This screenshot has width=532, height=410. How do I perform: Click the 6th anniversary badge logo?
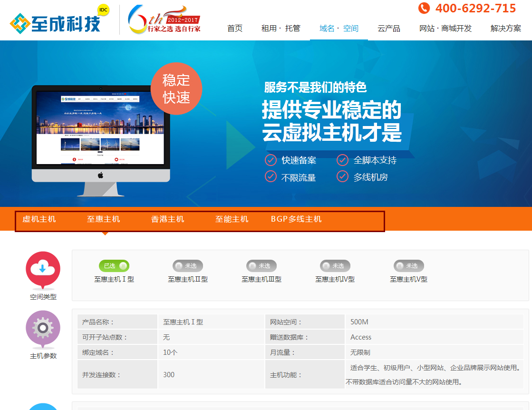(x=164, y=20)
